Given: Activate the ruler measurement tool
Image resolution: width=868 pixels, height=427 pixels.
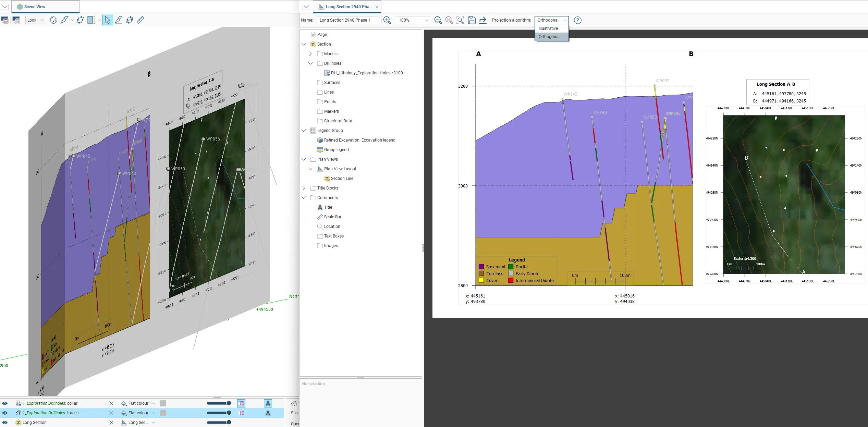Looking at the screenshot, I should pos(140,20).
